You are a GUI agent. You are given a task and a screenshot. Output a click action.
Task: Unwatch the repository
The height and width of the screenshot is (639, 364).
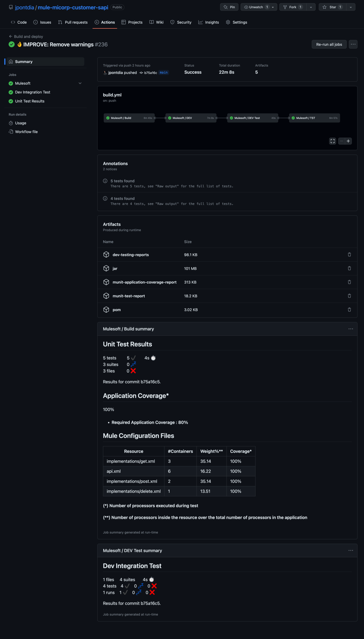click(259, 7)
